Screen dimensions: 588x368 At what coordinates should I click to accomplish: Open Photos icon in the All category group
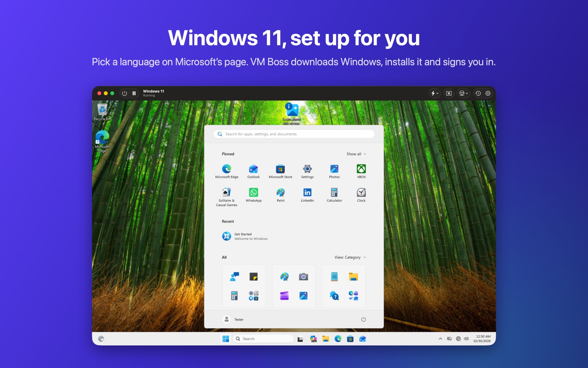pos(304,296)
